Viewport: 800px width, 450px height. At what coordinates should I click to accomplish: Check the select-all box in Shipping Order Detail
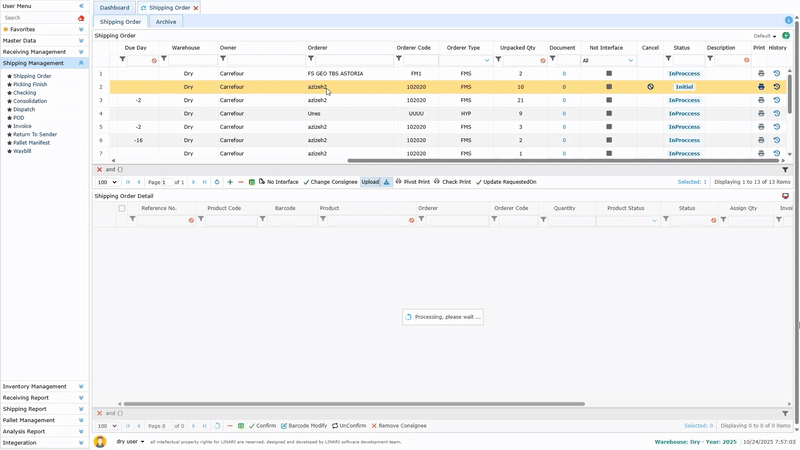(122, 208)
